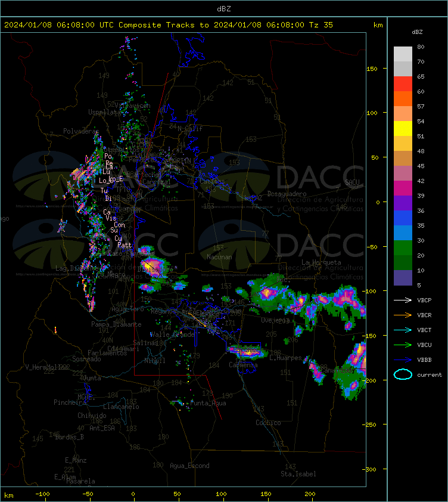Click the 'Valle_Grande' map label
The height and width of the screenshot is (502, 448).
[172, 334]
